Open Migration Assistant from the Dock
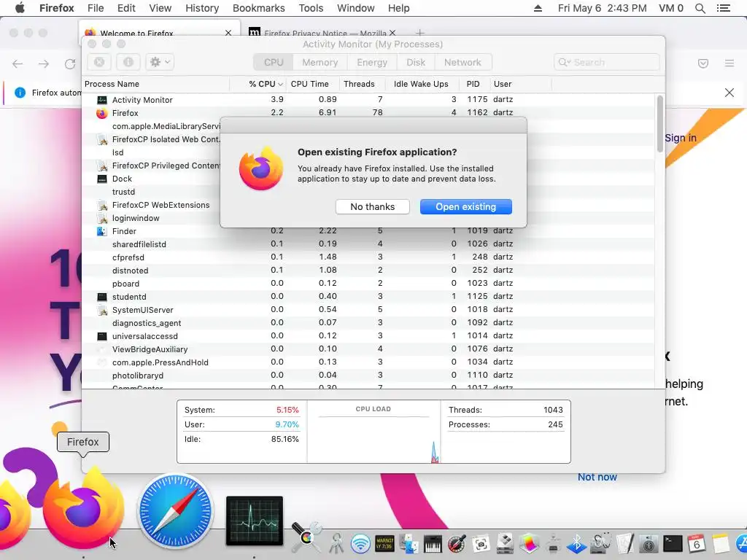747x560 pixels. 409,543
